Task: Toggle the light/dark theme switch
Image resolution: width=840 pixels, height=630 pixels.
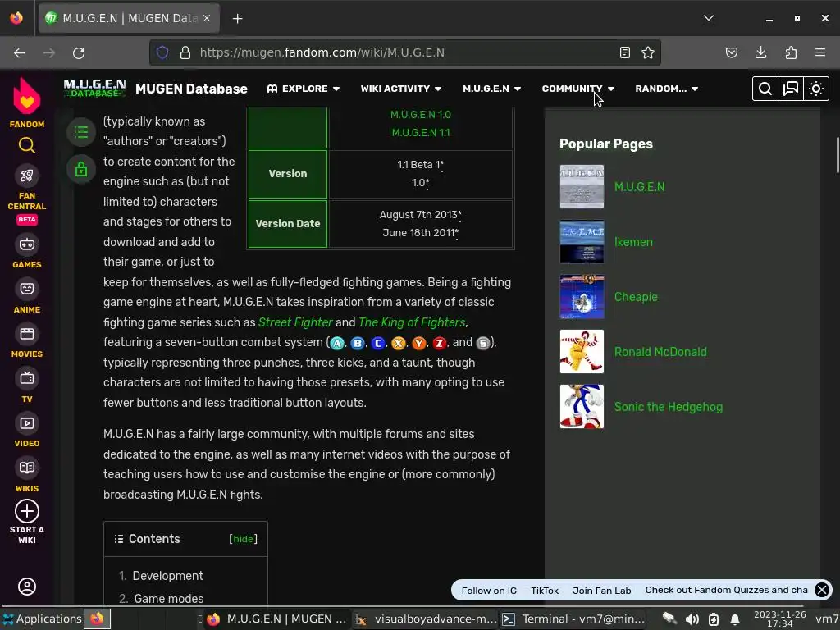Action: click(816, 89)
